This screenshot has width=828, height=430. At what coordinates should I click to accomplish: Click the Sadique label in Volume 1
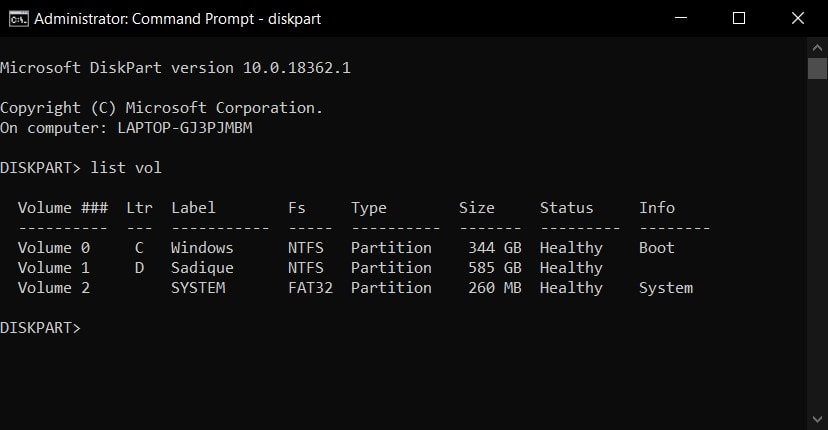tap(202, 268)
